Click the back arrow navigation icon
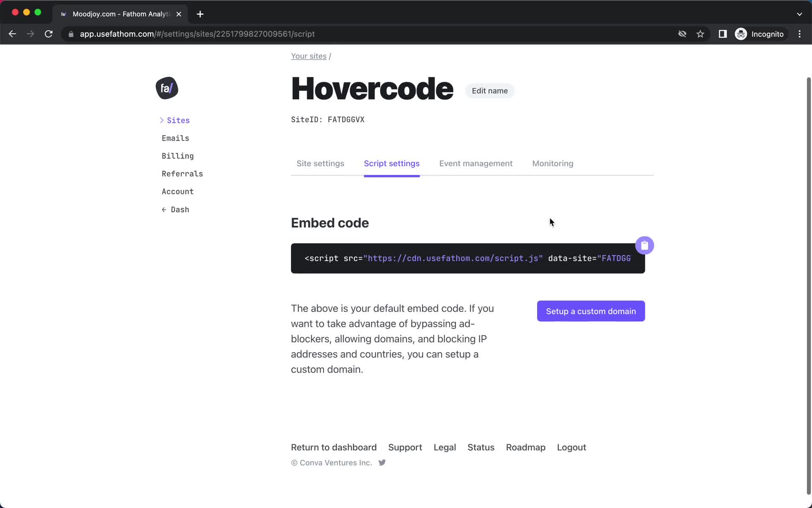This screenshot has width=812, height=508. (x=12, y=33)
